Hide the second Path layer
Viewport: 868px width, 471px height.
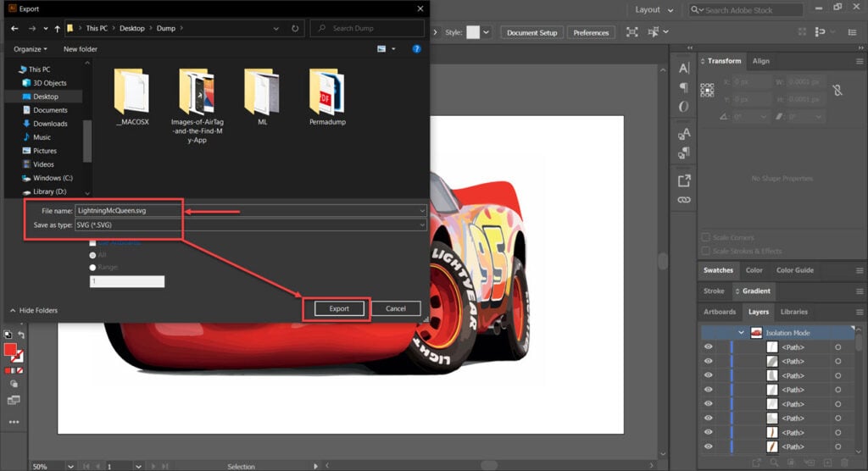pyautogui.click(x=708, y=361)
